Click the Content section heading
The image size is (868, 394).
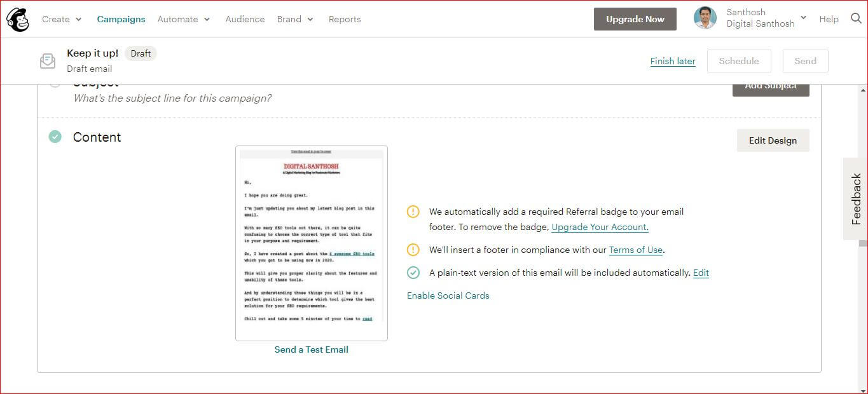pyautogui.click(x=97, y=137)
